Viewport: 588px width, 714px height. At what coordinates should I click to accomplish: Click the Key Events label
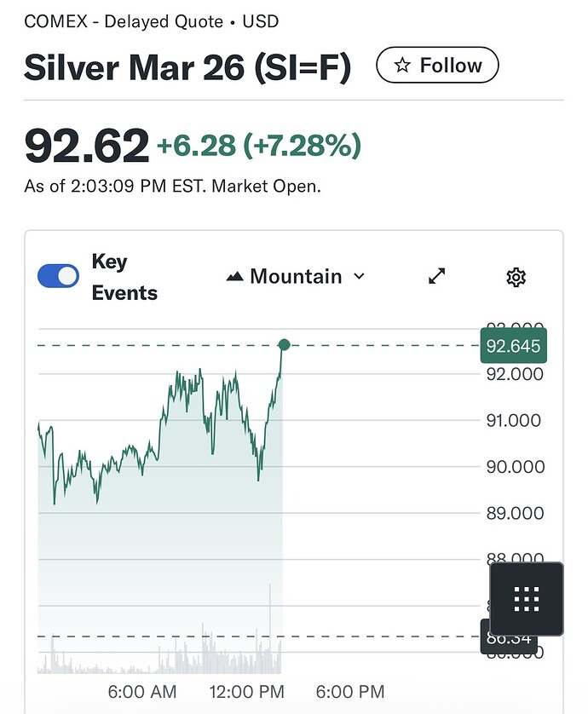(124, 277)
